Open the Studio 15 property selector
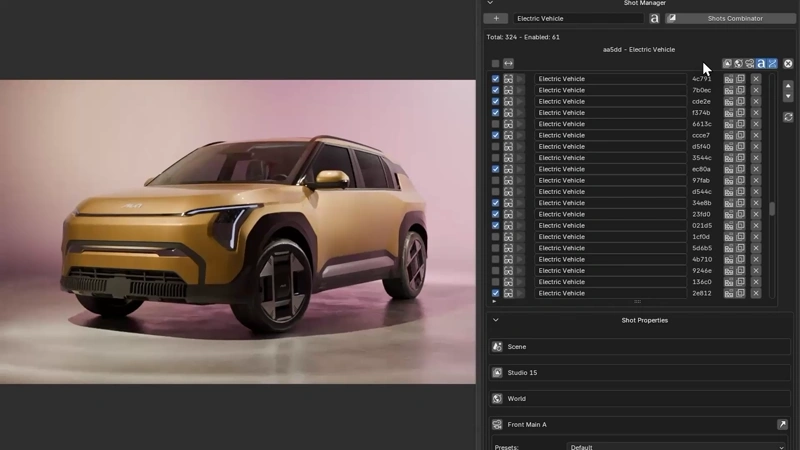This screenshot has width=800, height=450. click(640, 372)
